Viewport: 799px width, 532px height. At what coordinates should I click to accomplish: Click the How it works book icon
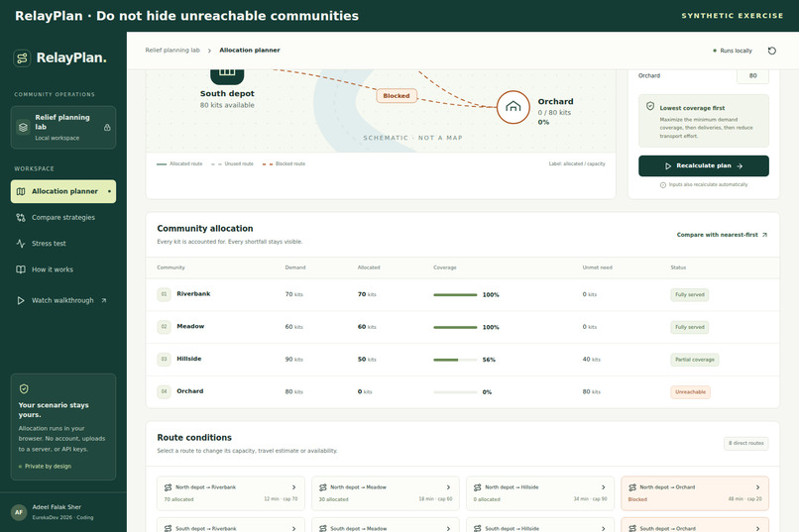pos(21,269)
